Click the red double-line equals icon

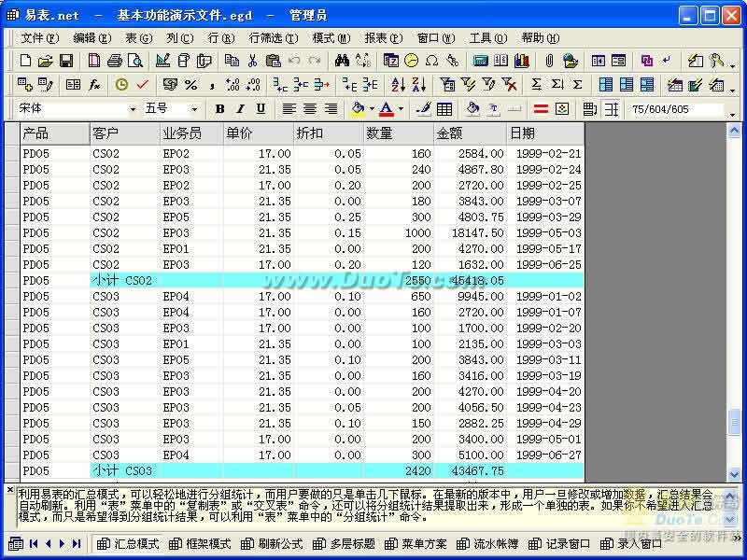point(541,109)
